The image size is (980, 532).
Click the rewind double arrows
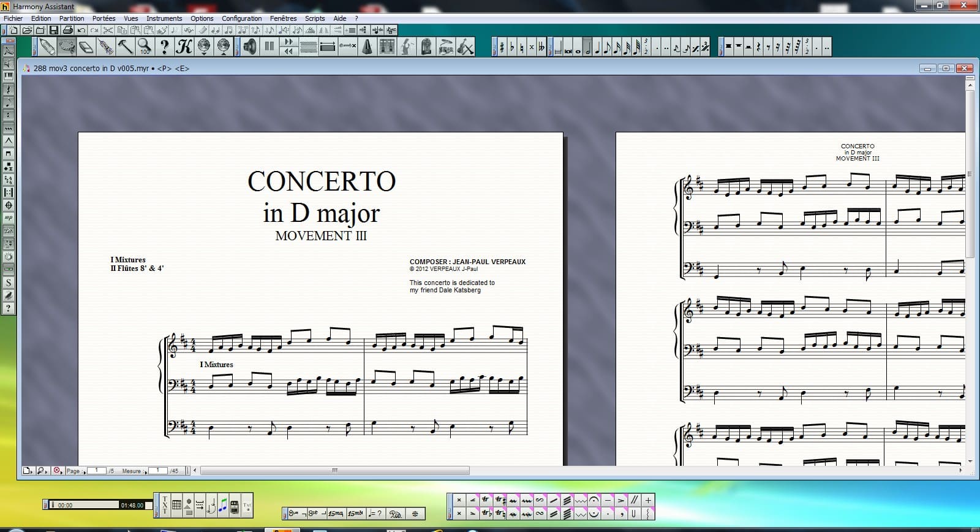point(288,51)
